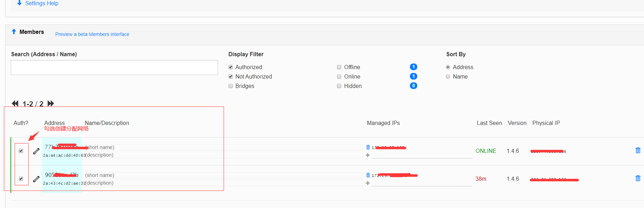Viewport: 644px width, 208px height.
Task: Click the 38m last seen value
Action: click(x=481, y=179)
